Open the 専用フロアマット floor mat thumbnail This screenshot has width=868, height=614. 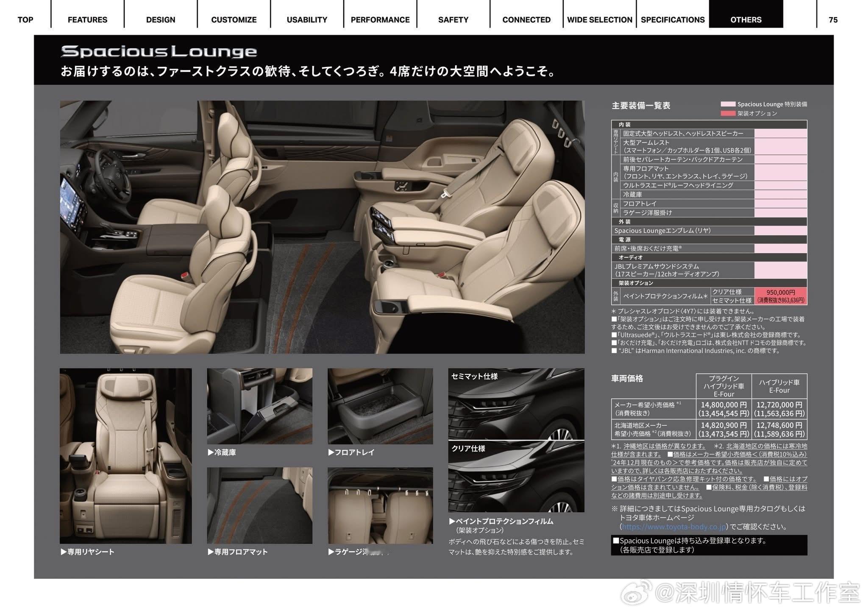point(259,505)
